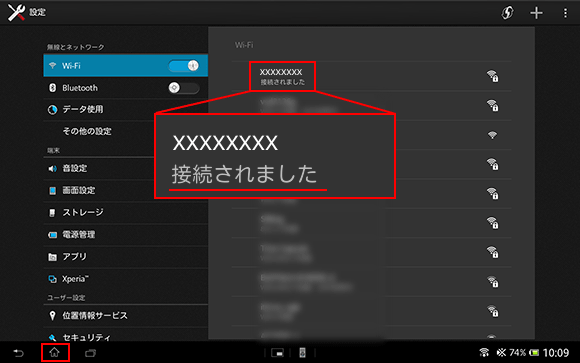Open the three-dot overflow menu

(565, 13)
